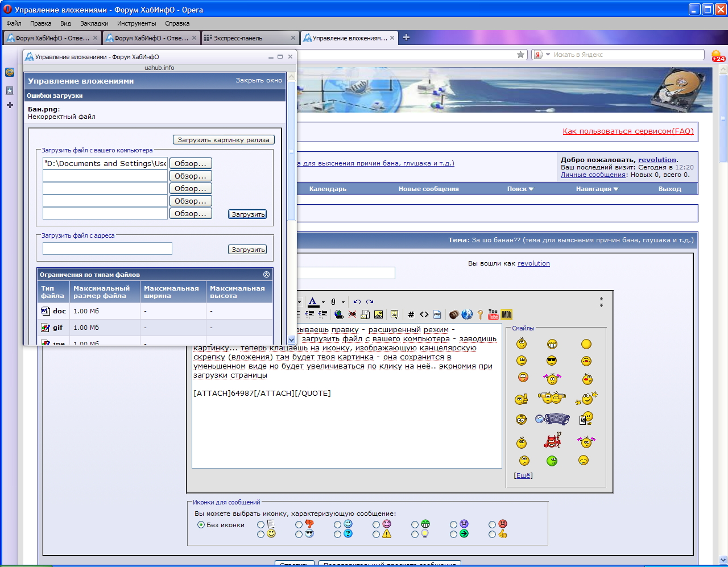The height and width of the screenshot is (567, 728).
Task: Select the 'Без иконки' radio button
Action: pyautogui.click(x=201, y=525)
